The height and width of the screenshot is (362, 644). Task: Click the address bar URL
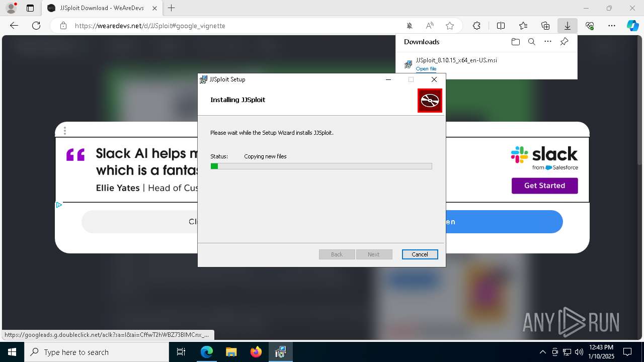click(x=150, y=26)
